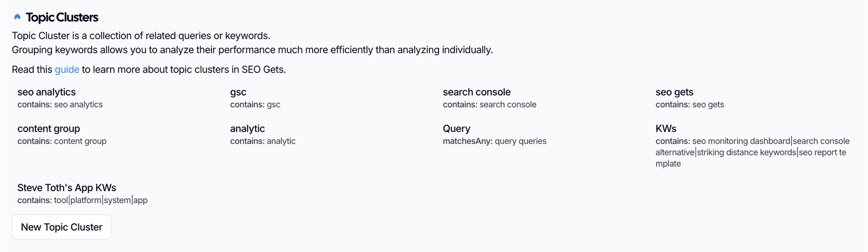Viewport: 868px width, 252px height.
Task: Select the seo gets cluster
Action: [x=674, y=92]
